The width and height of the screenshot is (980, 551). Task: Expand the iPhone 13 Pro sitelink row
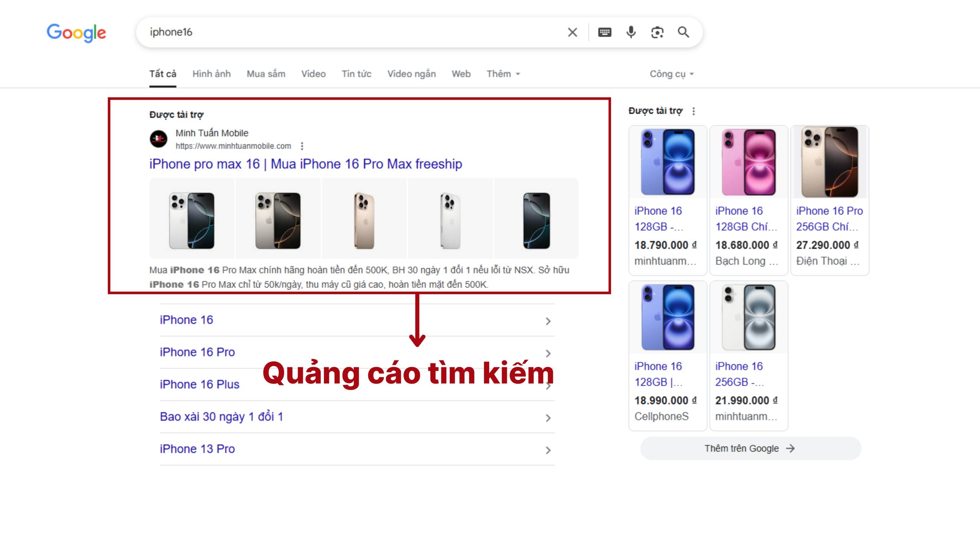click(x=548, y=450)
